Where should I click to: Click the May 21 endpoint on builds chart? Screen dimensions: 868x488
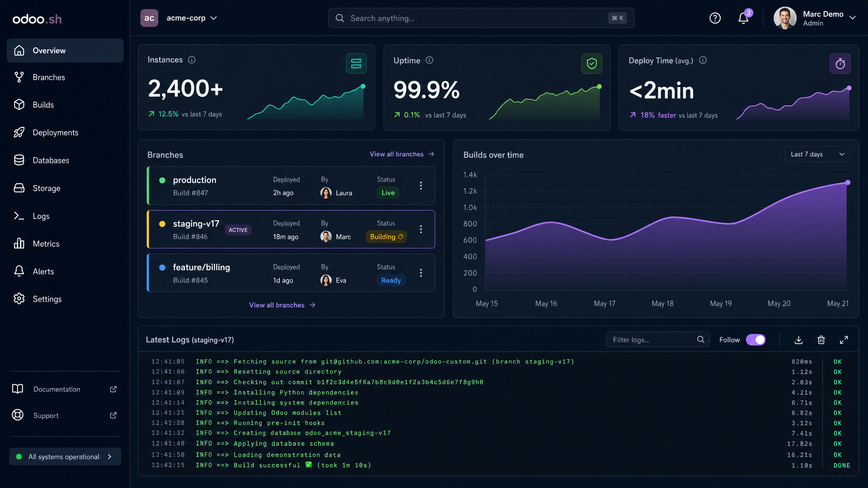(x=848, y=182)
